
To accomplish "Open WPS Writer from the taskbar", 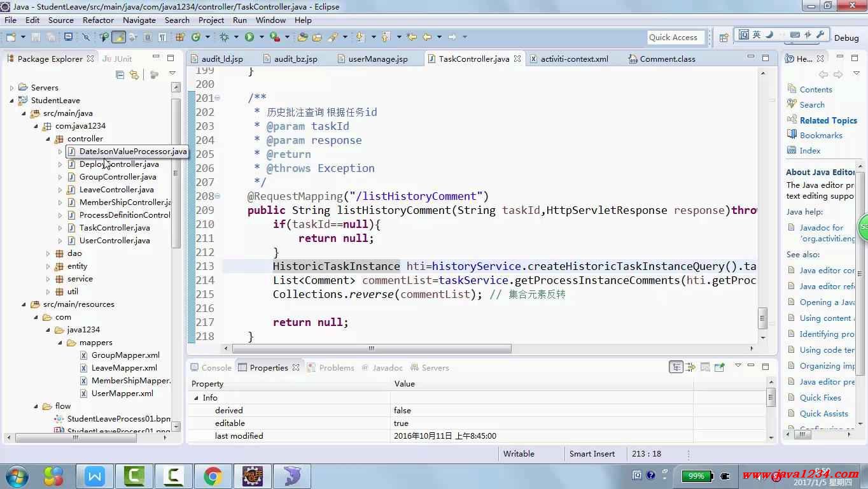I will pos(95,476).
